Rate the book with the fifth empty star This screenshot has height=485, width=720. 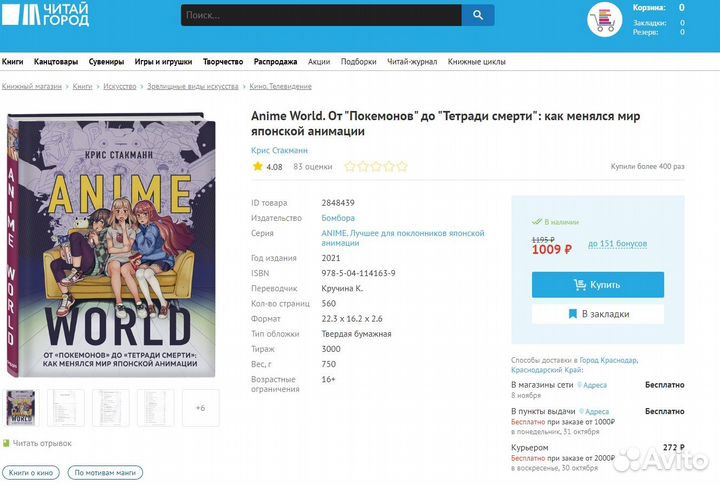click(402, 166)
